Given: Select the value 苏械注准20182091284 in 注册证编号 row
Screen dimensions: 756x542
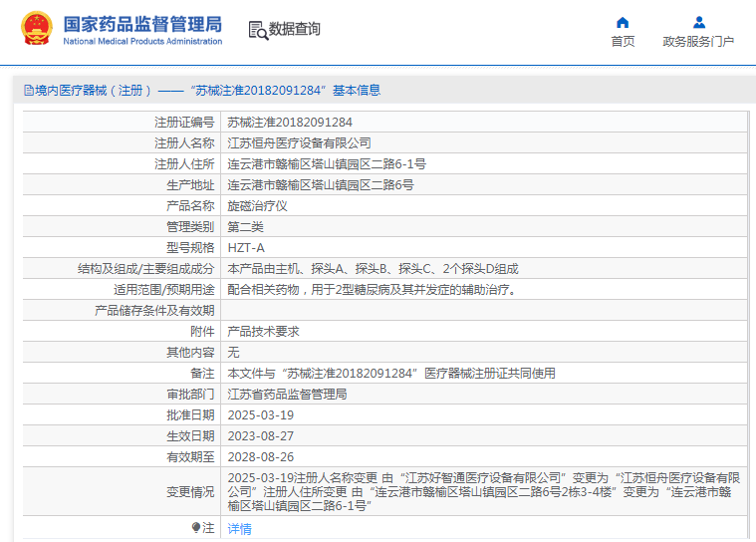Looking at the screenshot, I should click(x=290, y=123).
